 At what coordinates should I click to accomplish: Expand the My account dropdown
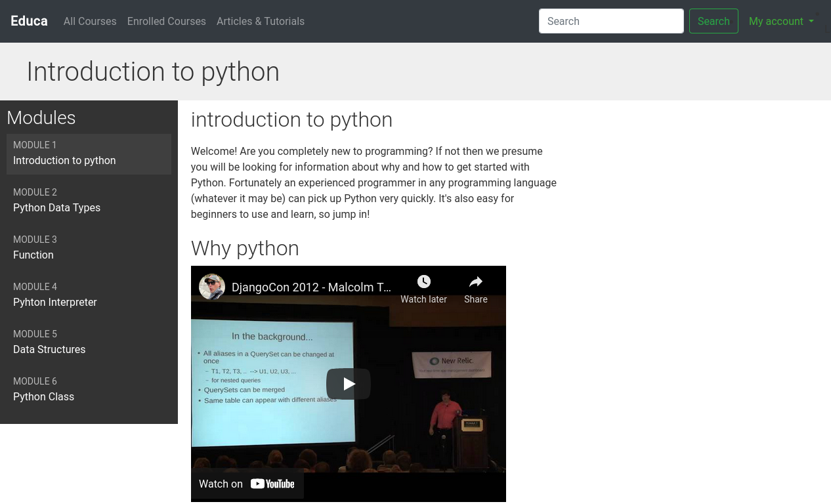pyautogui.click(x=781, y=21)
